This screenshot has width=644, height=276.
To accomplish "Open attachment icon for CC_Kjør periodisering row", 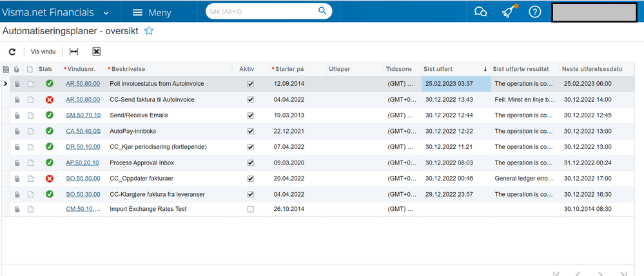I will pyautogui.click(x=17, y=147).
